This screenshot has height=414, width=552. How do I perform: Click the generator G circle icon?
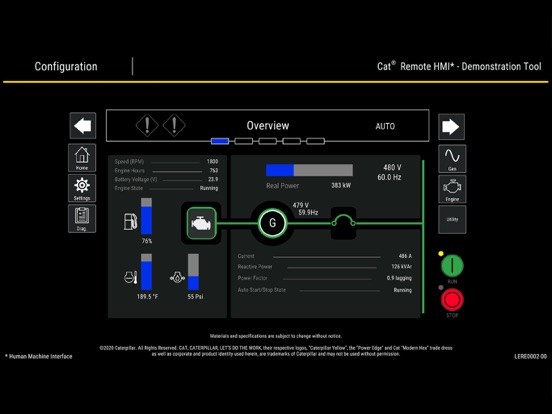272,223
